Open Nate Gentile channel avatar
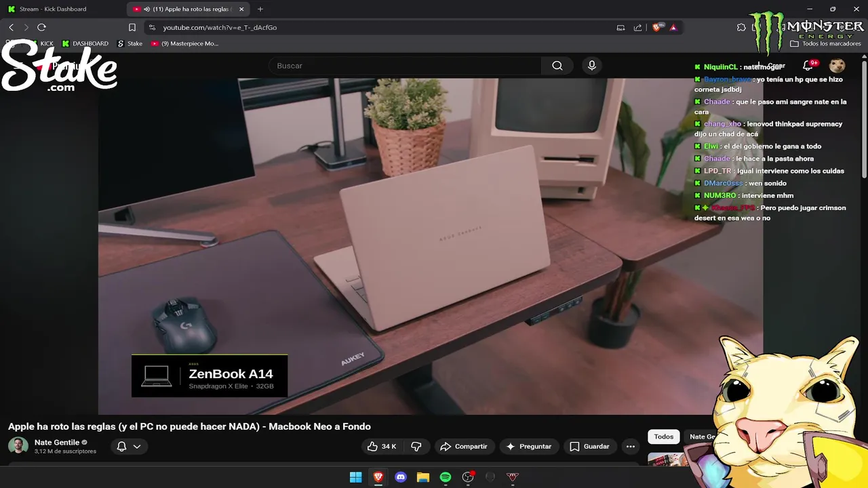 click(18, 446)
